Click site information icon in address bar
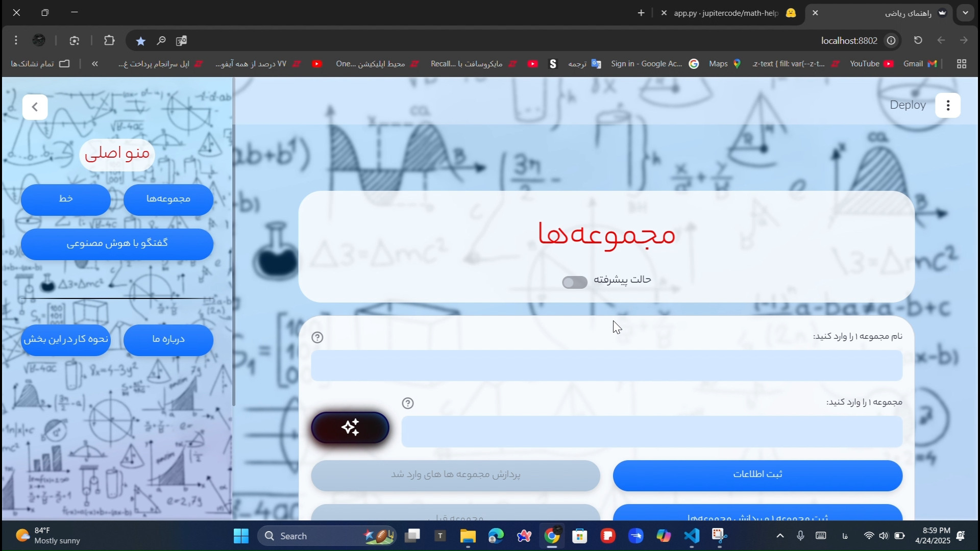The image size is (980, 551). point(891,40)
